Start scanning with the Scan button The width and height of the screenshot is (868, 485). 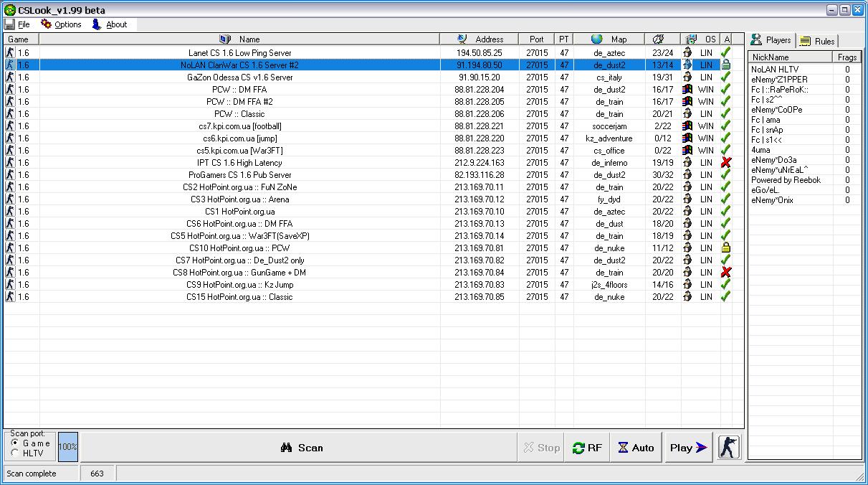click(301, 447)
